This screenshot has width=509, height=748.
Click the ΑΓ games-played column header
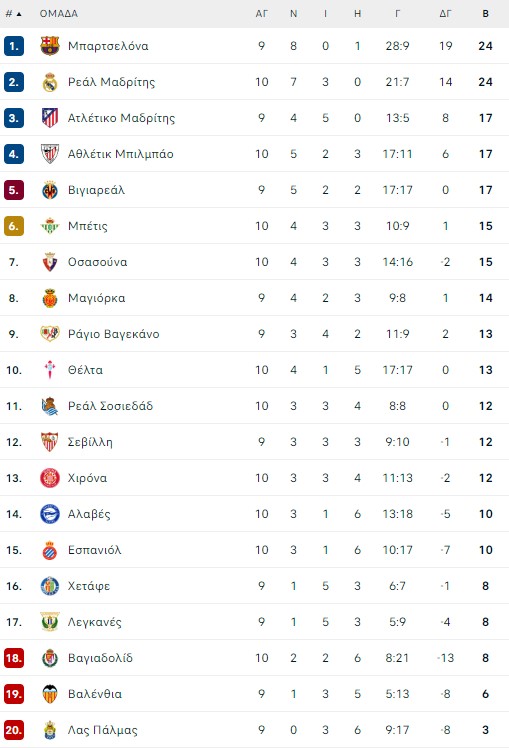point(261,14)
